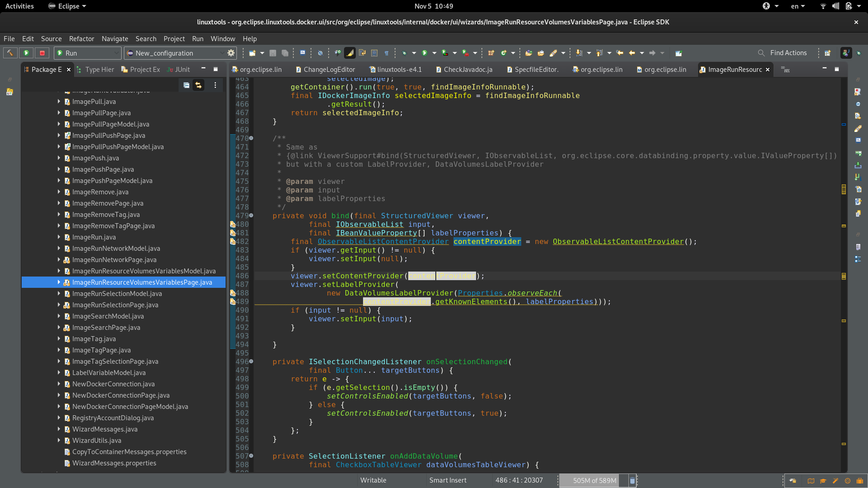The height and width of the screenshot is (488, 868).
Task: Click the red Stop launch button
Action: click(42, 53)
